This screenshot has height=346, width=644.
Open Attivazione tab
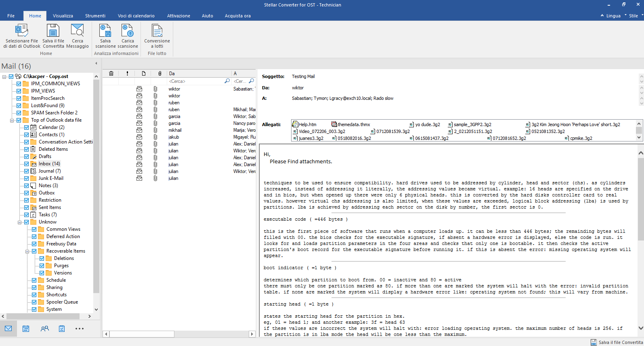click(178, 16)
